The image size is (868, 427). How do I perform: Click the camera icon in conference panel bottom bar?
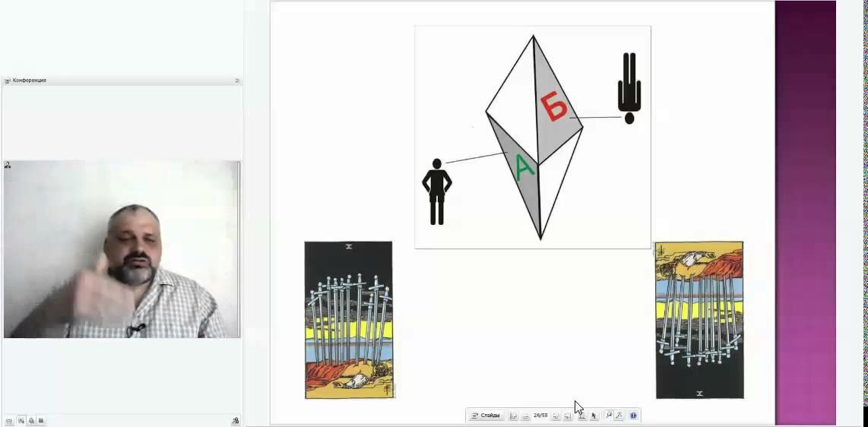click(x=41, y=420)
